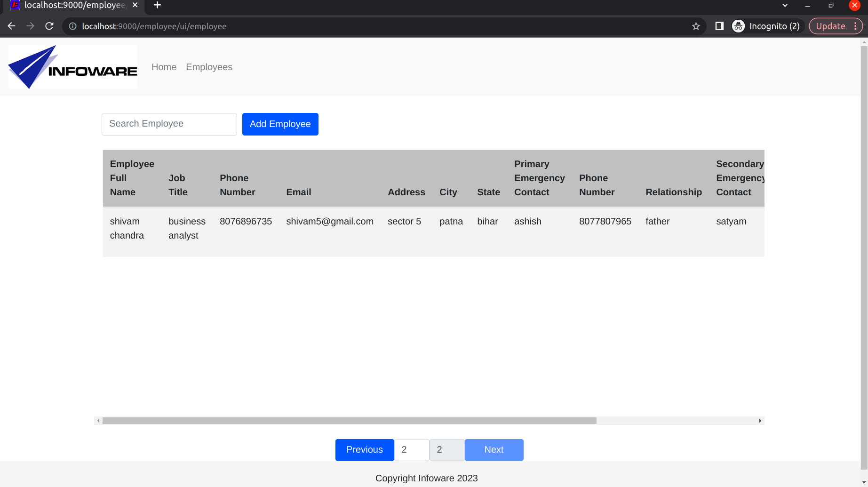The image size is (868, 487).
Task: Click the horizontal table scrollbar thumb
Action: point(350,421)
